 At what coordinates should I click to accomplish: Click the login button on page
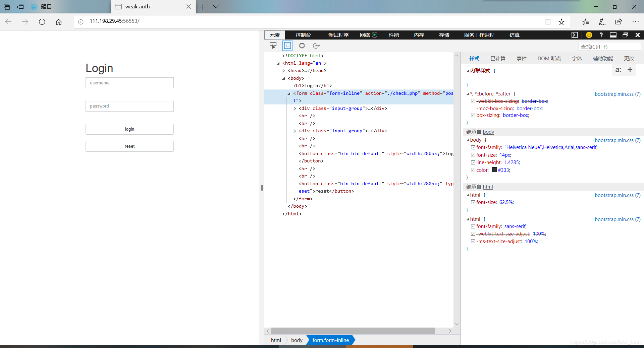[x=129, y=129]
